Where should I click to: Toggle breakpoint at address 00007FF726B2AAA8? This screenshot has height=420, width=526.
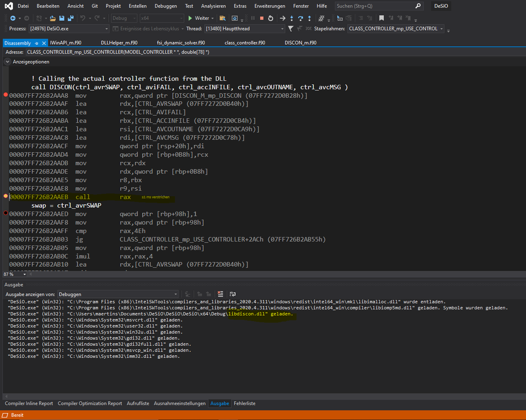coord(5,95)
